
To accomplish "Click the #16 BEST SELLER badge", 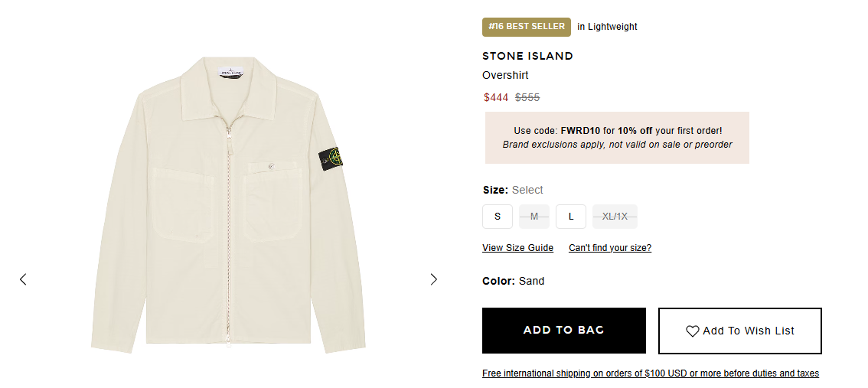I will [527, 27].
